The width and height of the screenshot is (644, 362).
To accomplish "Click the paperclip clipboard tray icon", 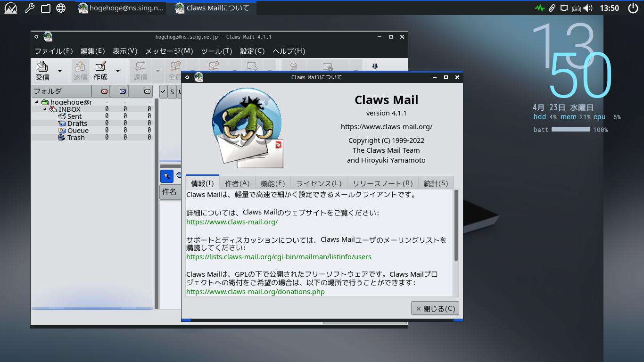I will pyautogui.click(x=552, y=8).
